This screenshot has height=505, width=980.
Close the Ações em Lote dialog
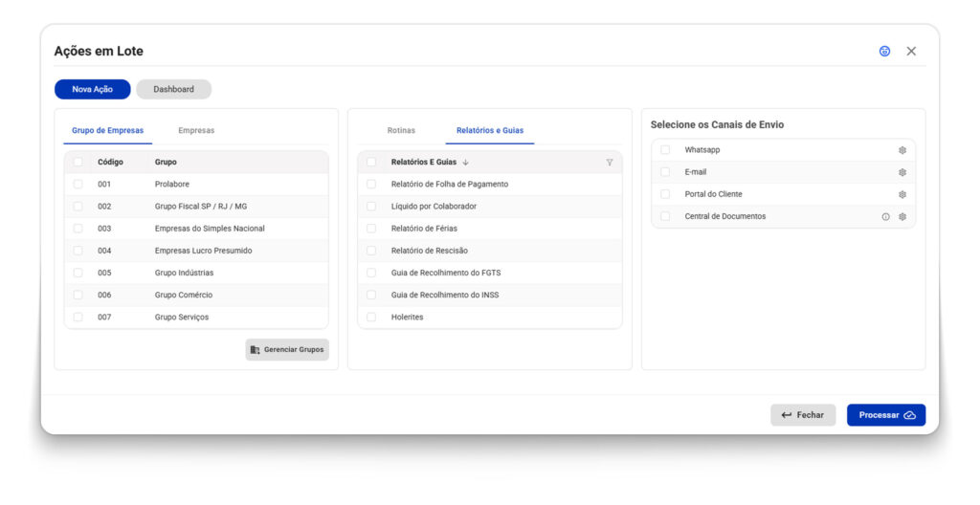coord(911,52)
